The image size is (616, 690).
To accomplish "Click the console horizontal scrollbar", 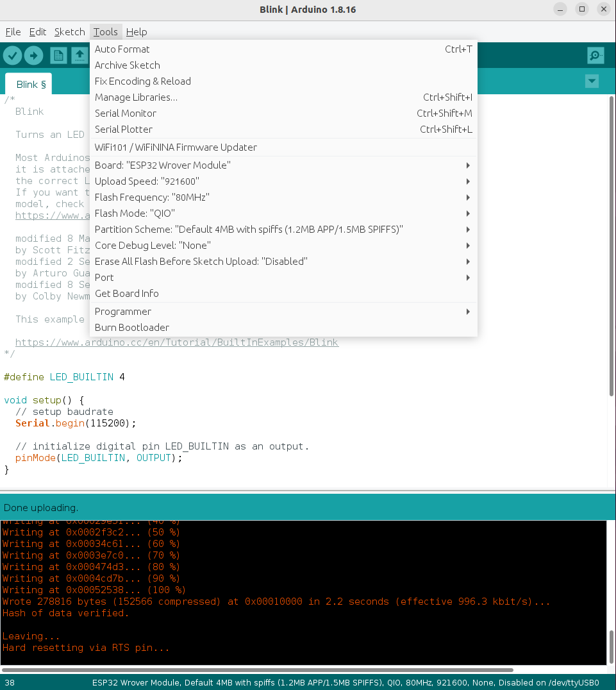I will 258,670.
